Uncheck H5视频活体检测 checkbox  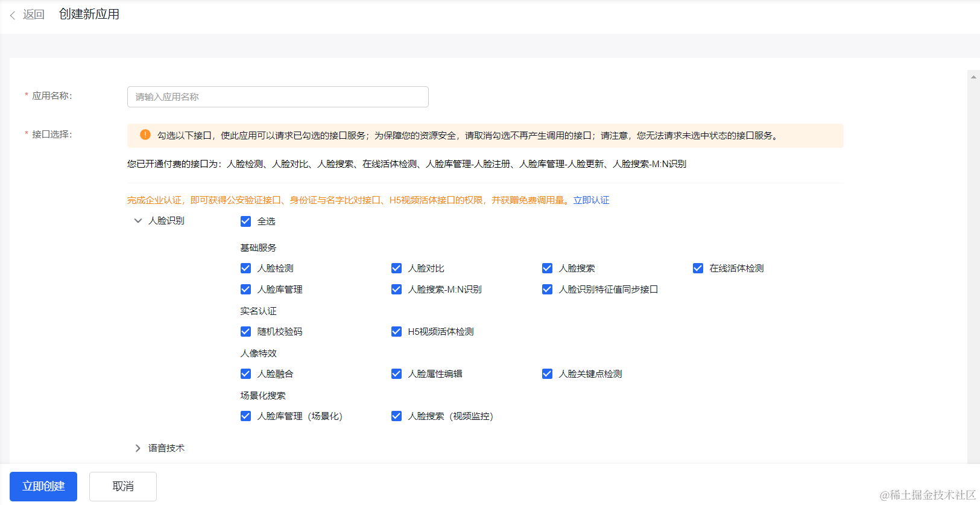click(x=396, y=331)
